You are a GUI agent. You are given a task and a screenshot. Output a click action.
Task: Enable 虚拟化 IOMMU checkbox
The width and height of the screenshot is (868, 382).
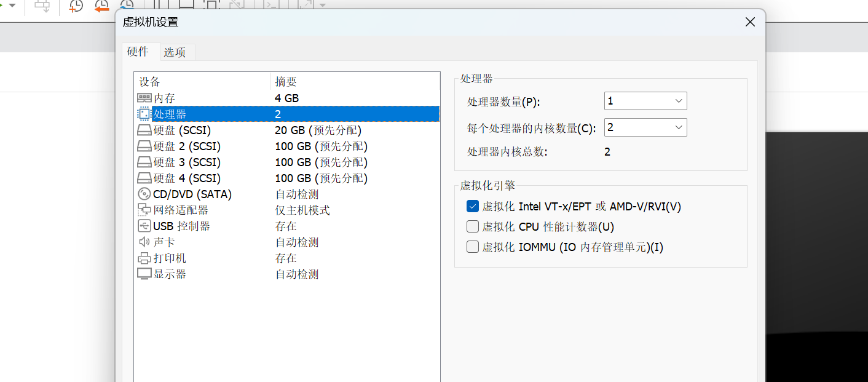[472, 247]
